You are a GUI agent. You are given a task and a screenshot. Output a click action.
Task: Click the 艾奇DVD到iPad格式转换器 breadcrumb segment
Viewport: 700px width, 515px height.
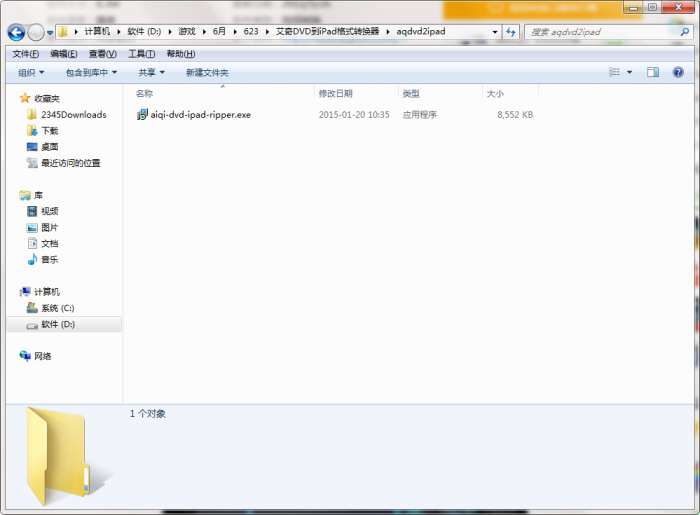coord(327,31)
